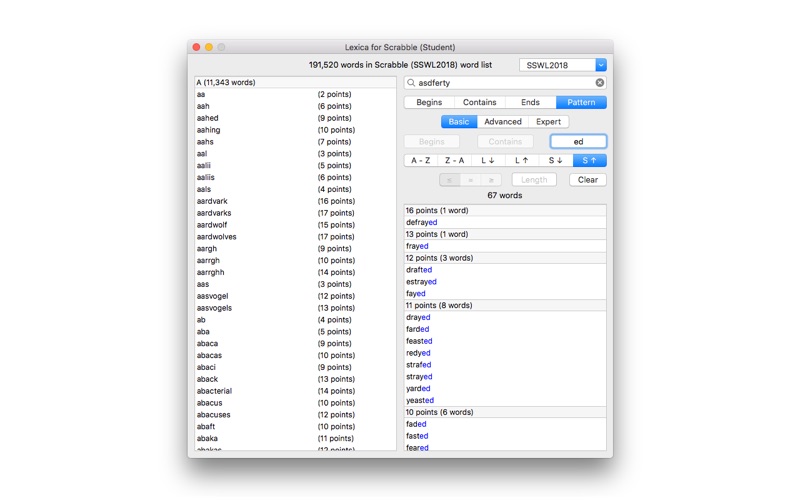Close the Lexica window with red button

click(196, 47)
